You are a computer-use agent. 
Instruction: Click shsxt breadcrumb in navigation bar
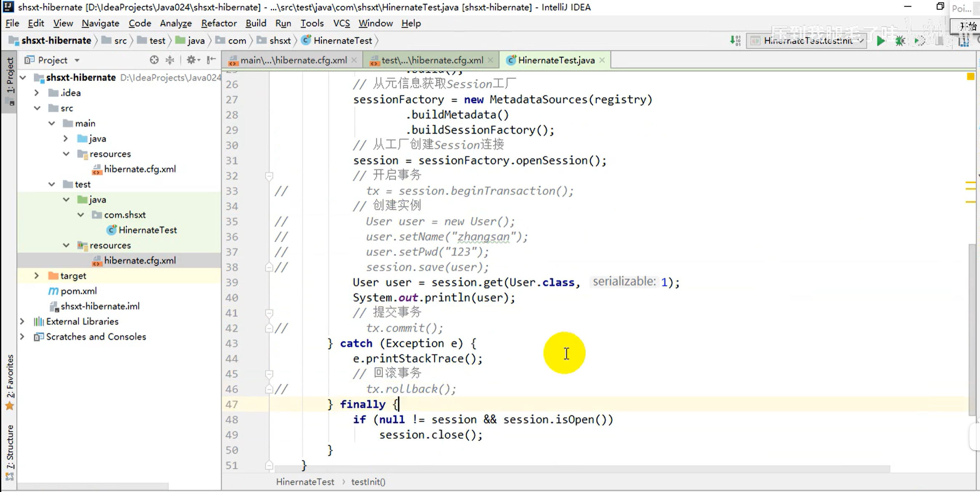280,41
